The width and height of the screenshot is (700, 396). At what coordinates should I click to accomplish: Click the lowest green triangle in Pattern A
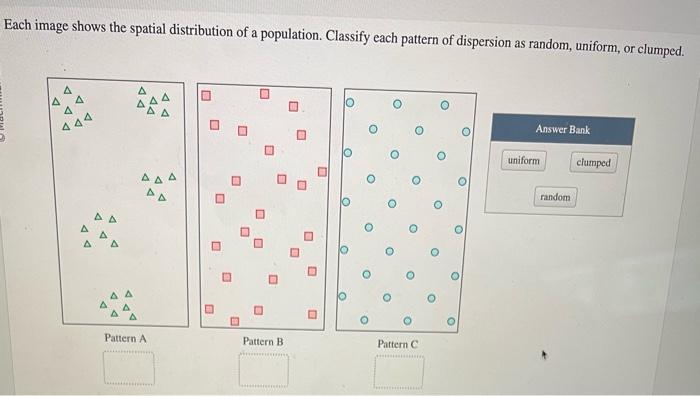(x=133, y=317)
